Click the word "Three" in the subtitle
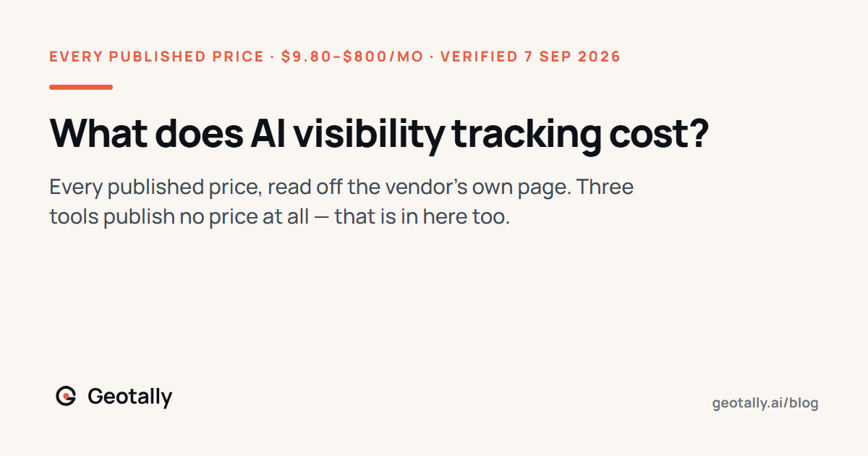 [606, 187]
